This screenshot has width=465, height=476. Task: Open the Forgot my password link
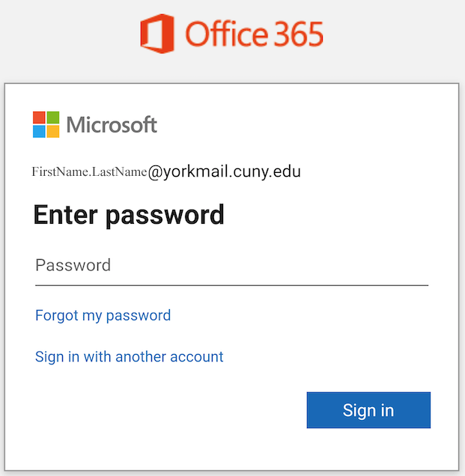coord(103,316)
